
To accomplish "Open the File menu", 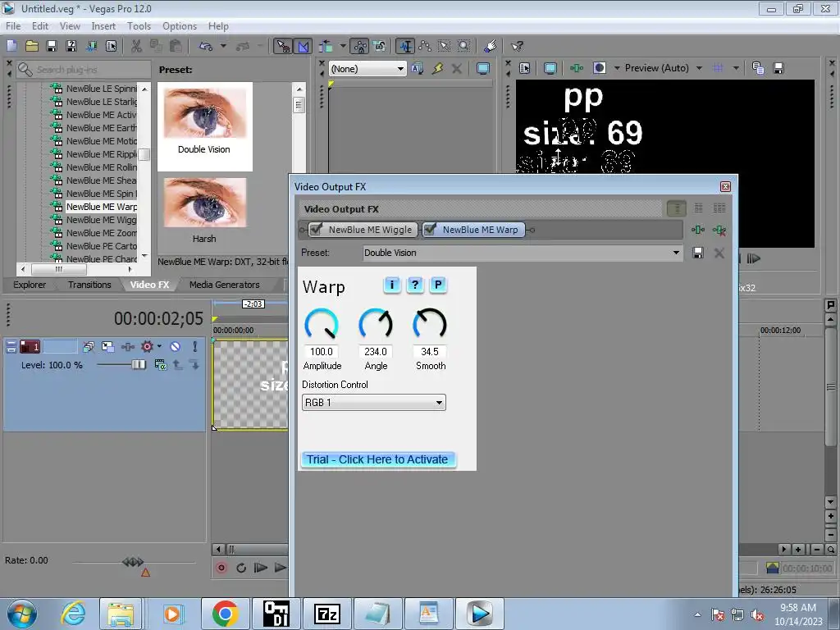I will coord(13,26).
